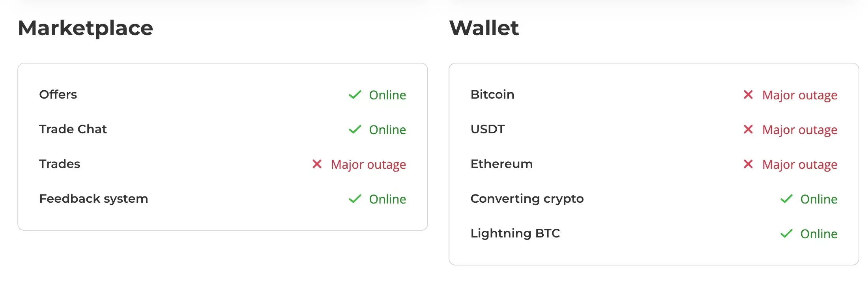Click the Bitcoin Major outage status
This screenshot has height=284, width=868.
click(x=799, y=95)
